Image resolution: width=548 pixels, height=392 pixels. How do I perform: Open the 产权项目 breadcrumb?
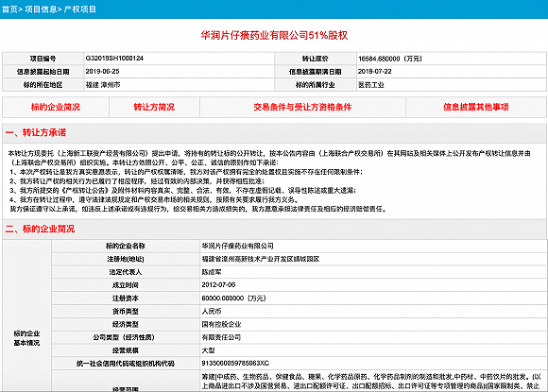80,9
